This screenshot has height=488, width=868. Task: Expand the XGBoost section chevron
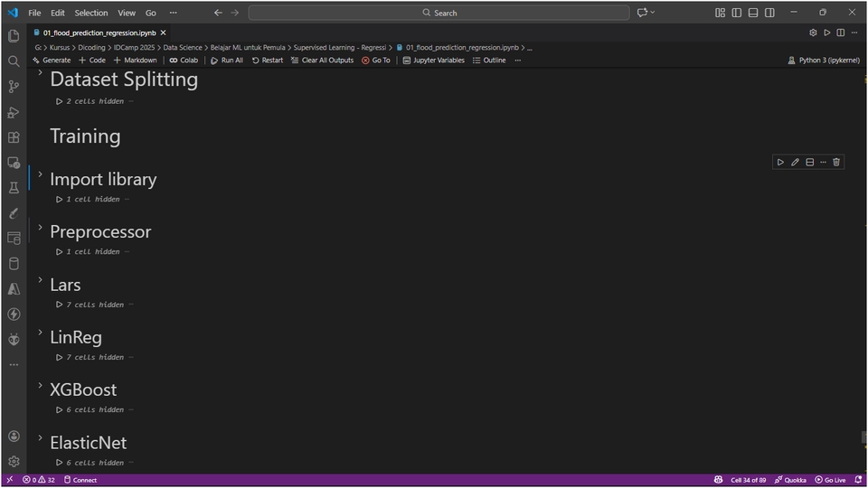point(40,385)
